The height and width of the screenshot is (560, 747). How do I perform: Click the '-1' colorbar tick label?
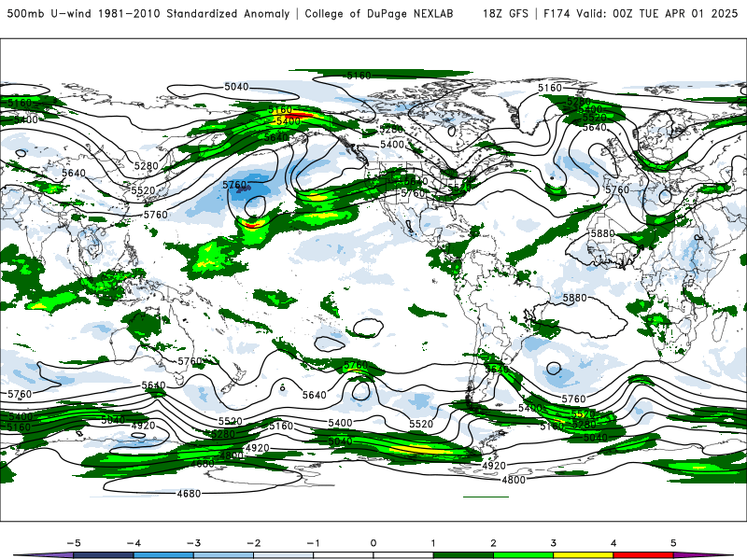coord(313,543)
